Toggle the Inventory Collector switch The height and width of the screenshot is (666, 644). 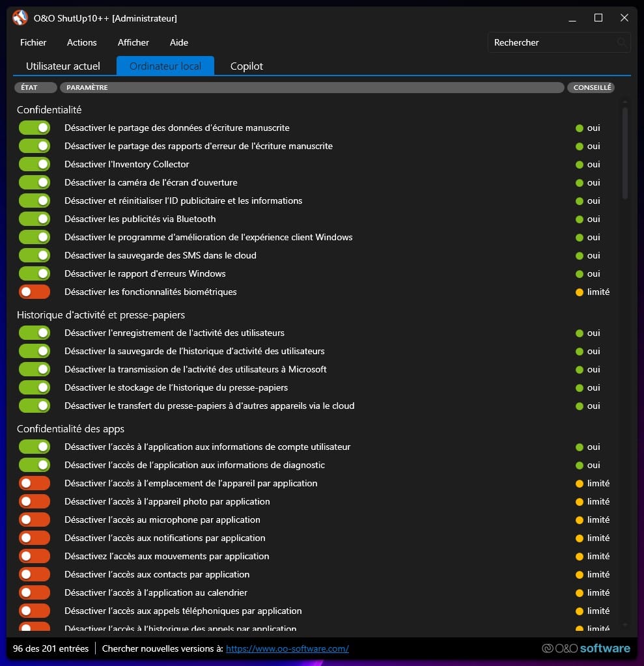tap(35, 164)
